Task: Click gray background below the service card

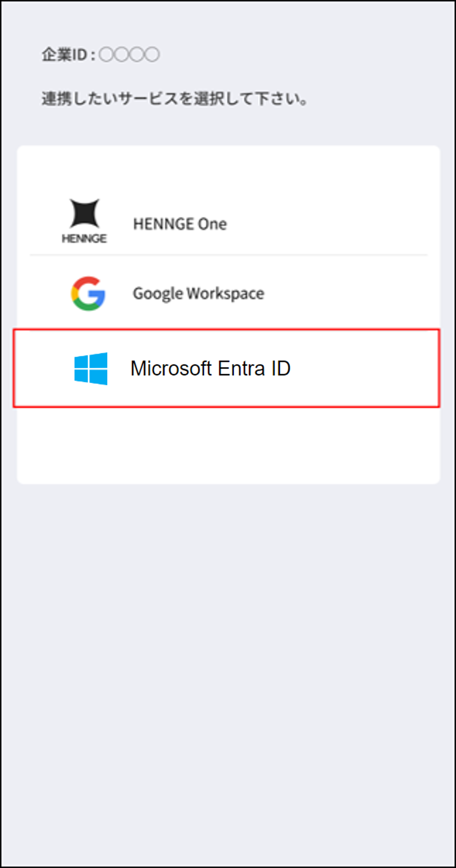Action: (228, 657)
